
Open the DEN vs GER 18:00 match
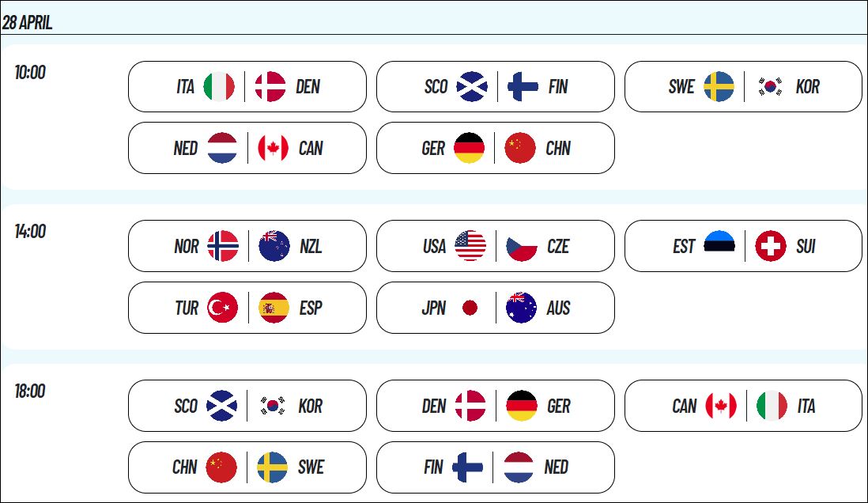coord(496,406)
